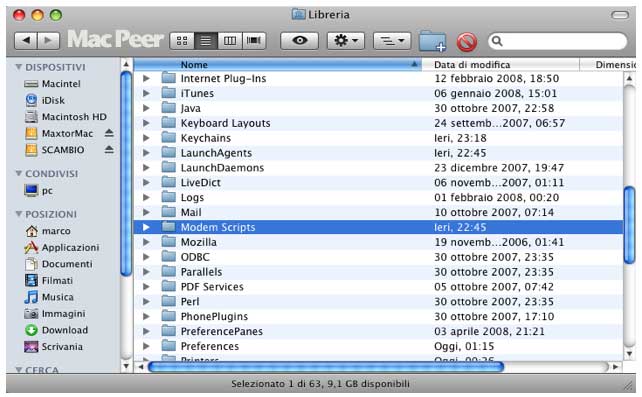Select the LaunchDaemons folder icon

[x=169, y=167]
